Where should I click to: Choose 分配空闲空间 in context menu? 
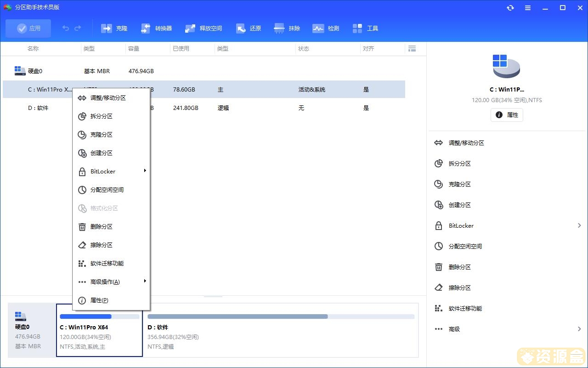111,190
